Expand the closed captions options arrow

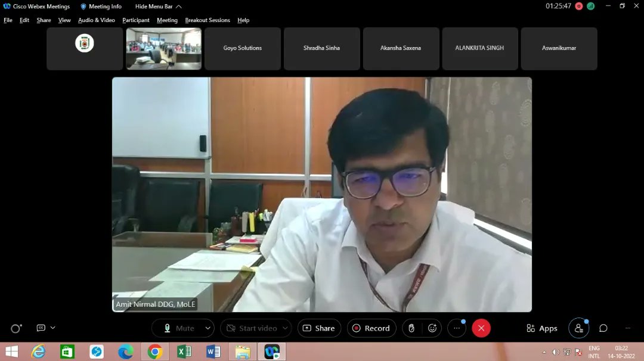[53, 328]
